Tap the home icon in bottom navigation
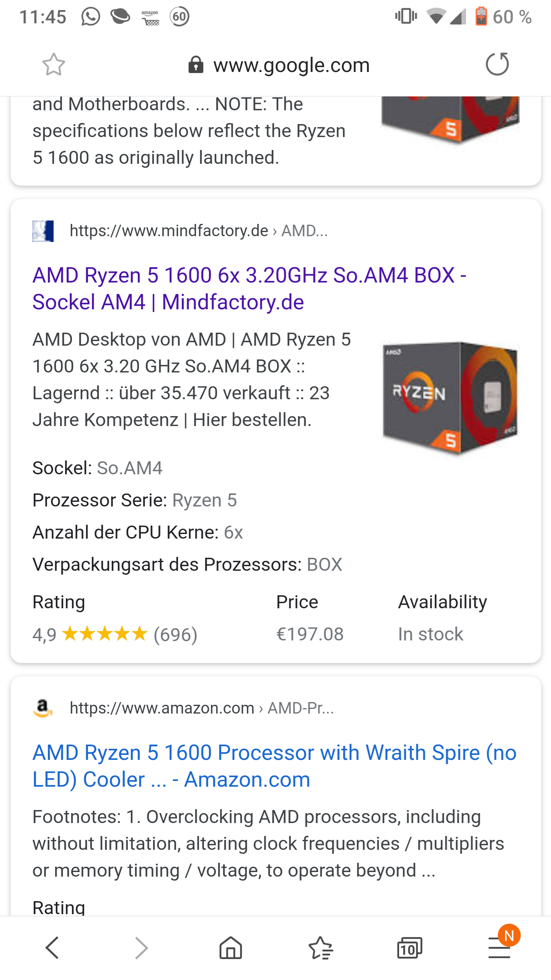 pyautogui.click(x=230, y=948)
